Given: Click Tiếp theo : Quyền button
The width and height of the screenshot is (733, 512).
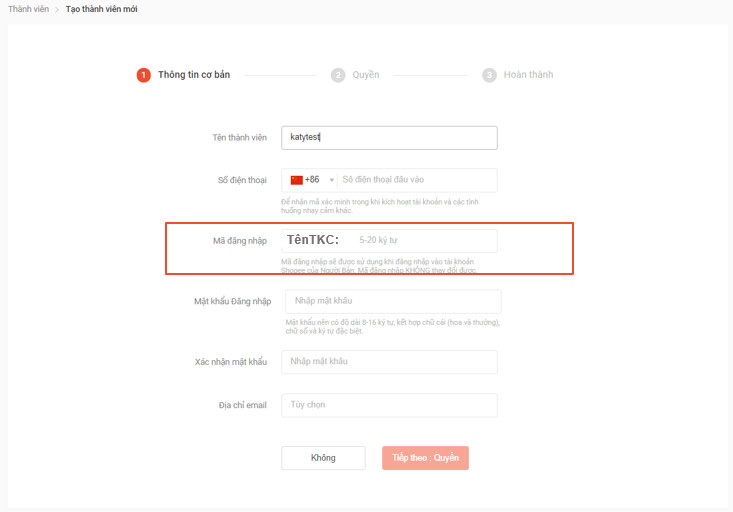Looking at the screenshot, I should [x=425, y=458].
